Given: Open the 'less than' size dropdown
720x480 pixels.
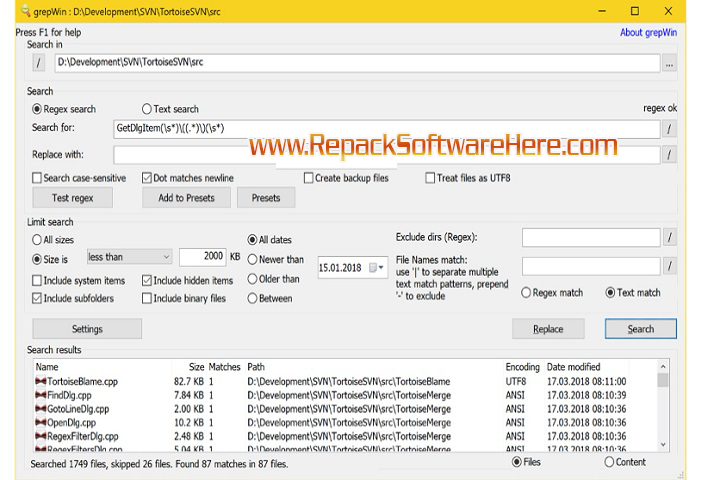Looking at the screenshot, I should point(129,257).
